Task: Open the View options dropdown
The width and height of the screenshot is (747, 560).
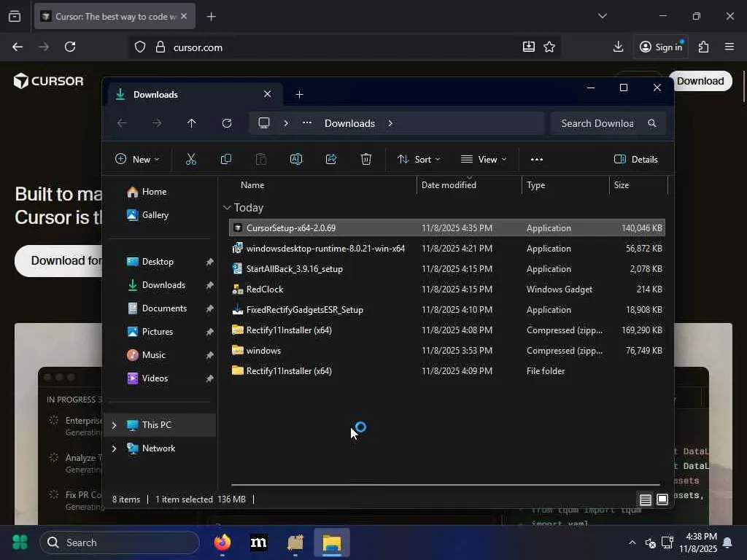Action: (x=483, y=159)
